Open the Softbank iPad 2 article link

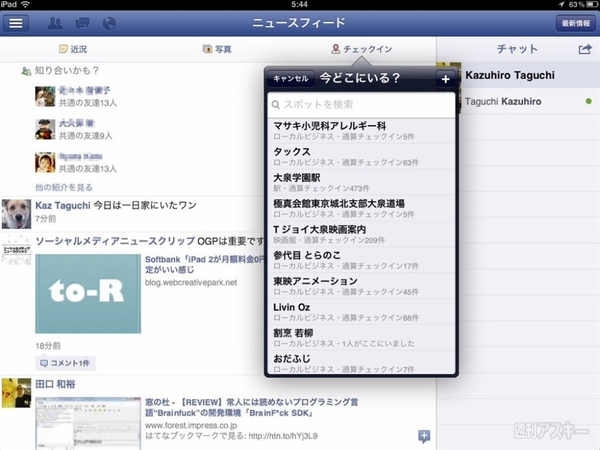tap(205, 264)
